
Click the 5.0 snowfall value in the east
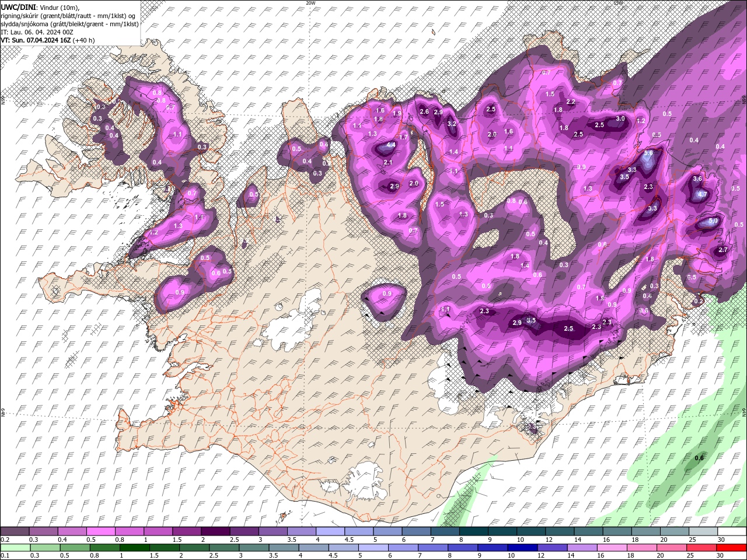coord(713,222)
